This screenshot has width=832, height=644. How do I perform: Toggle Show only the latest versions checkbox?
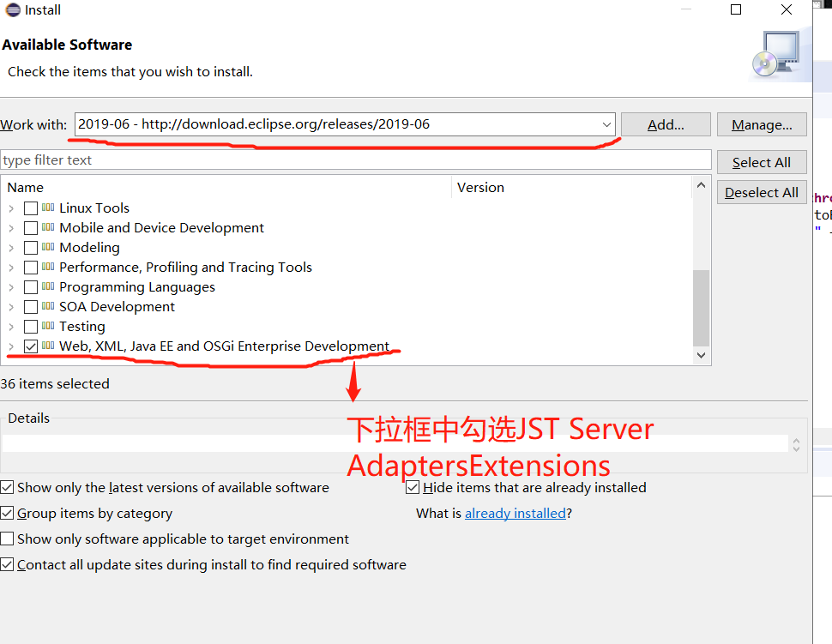[x=7, y=487]
